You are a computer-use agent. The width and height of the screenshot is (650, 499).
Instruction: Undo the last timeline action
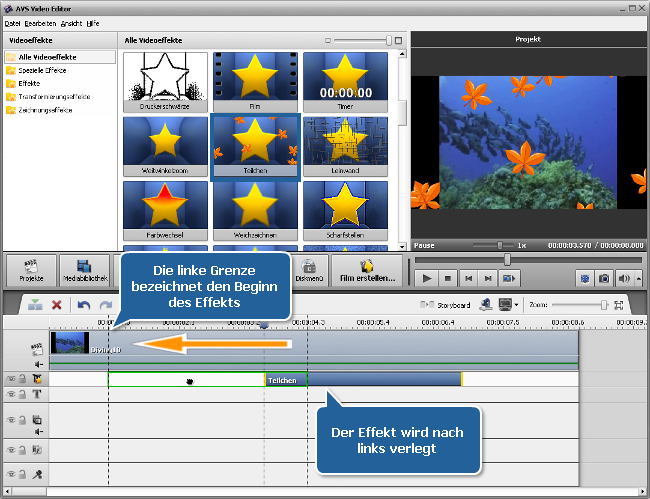[84, 305]
